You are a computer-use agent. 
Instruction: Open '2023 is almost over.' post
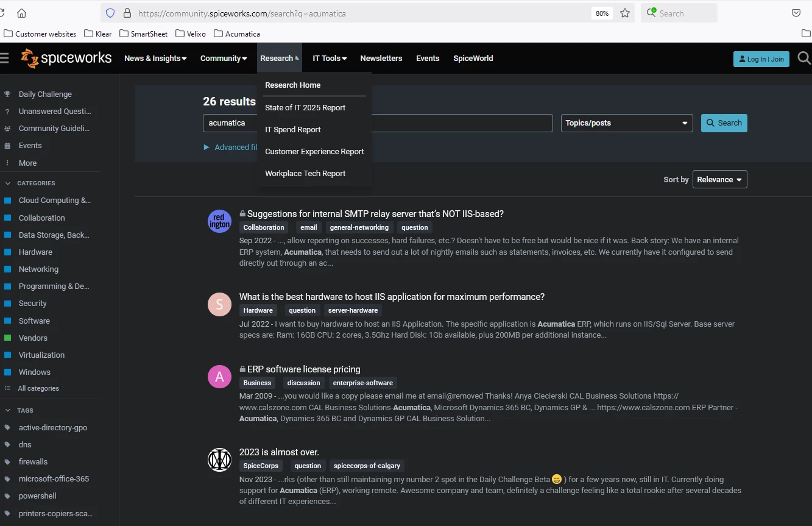279,452
